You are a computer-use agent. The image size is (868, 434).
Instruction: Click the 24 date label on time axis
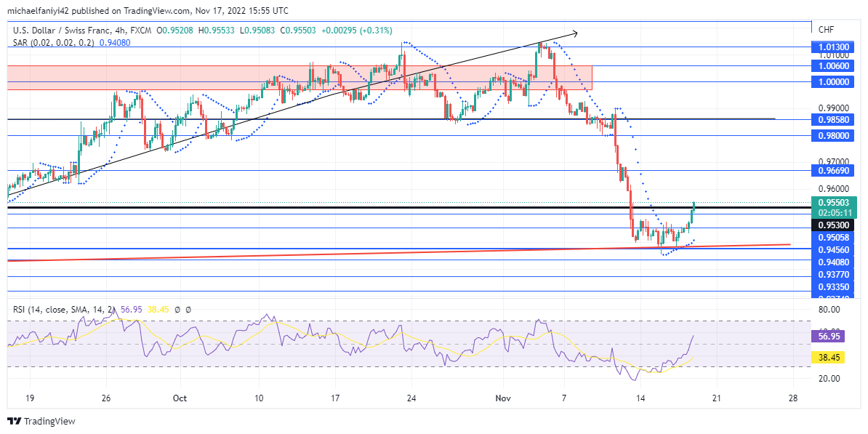[411, 398]
